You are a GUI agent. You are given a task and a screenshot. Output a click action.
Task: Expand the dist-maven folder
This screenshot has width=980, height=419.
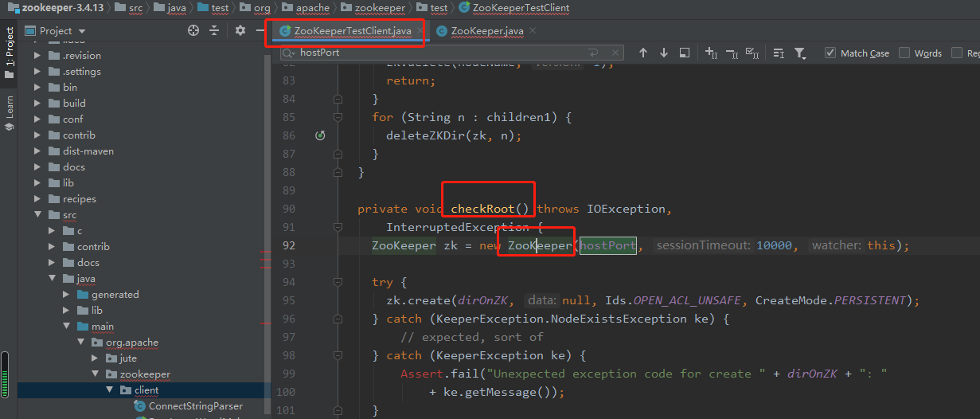(37, 151)
